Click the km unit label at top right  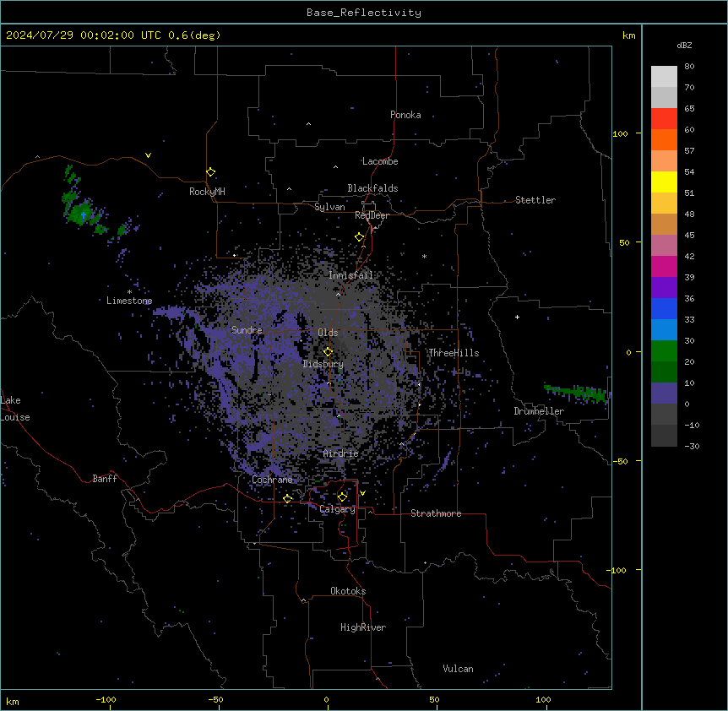(628, 35)
